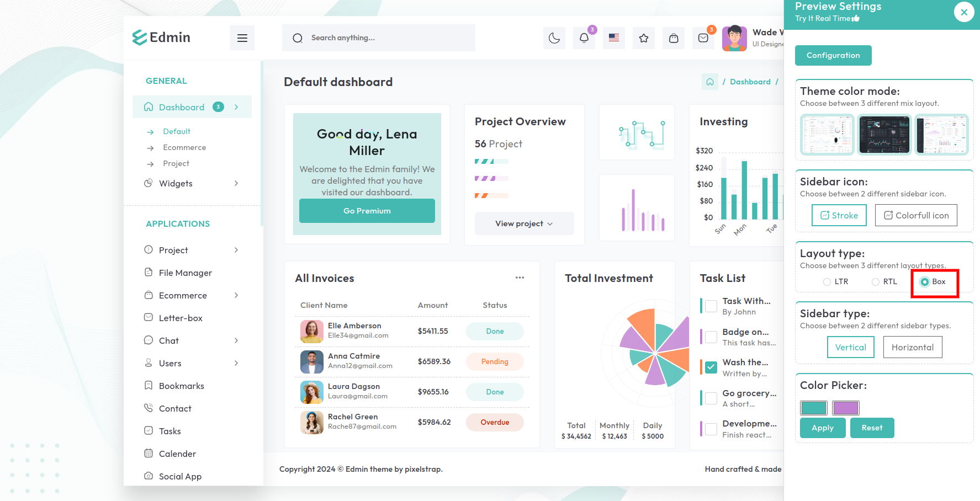Open bookmarks star icon in header
This screenshot has width=980, height=501.
point(644,38)
